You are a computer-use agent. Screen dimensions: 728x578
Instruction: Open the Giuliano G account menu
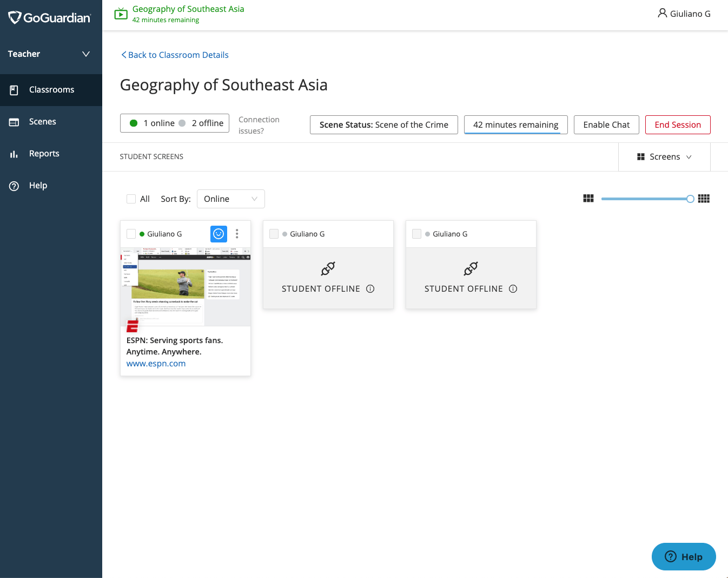coord(684,14)
